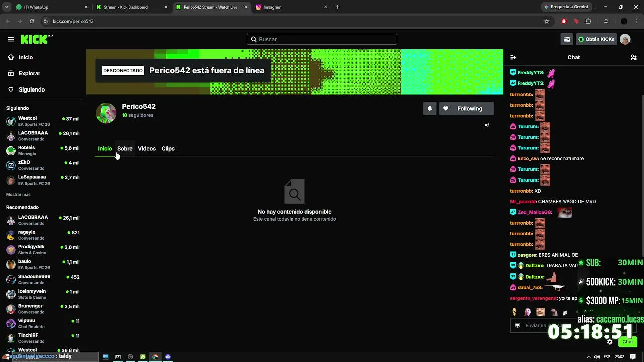Open the volume control in system tray
Viewport: 644px width, 362px height.
tap(597, 357)
